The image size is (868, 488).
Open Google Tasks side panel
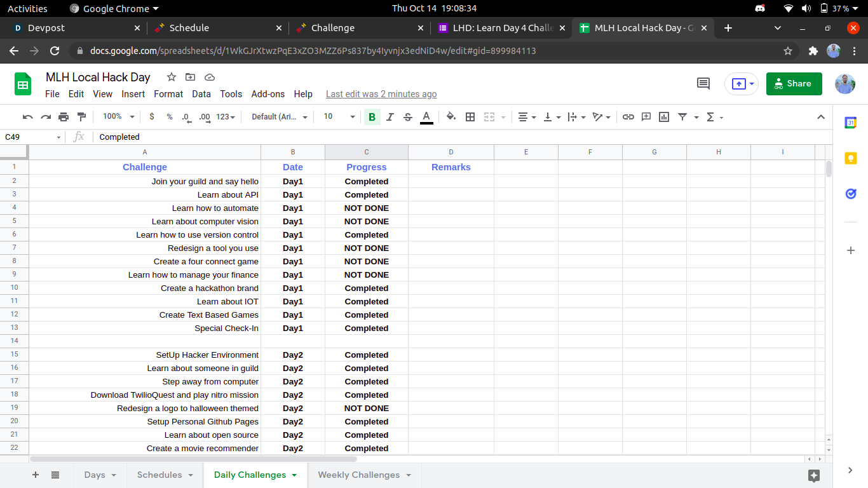coord(851,194)
